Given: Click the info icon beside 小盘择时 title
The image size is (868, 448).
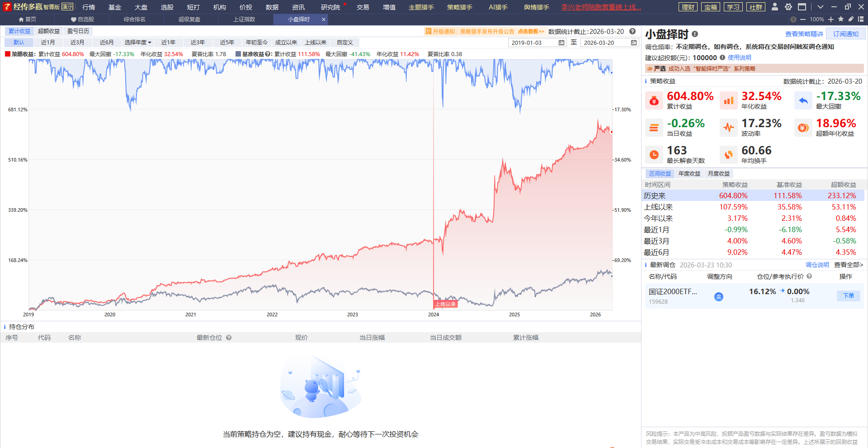Looking at the screenshot, I should [x=695, y=34].
